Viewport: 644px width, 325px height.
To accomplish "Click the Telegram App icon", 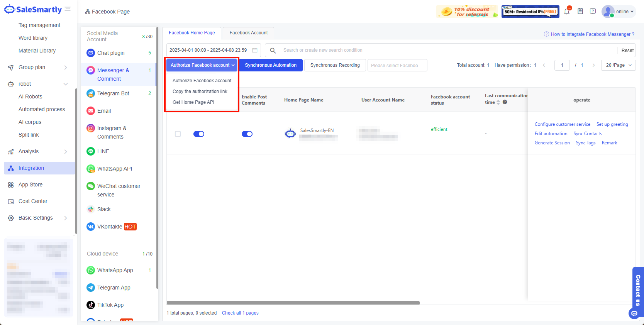I will 91,288.
